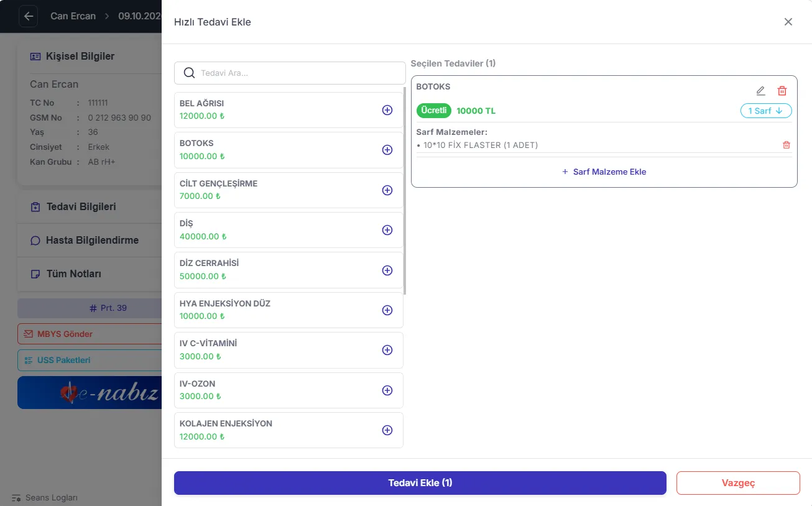Viewport: 812px width, 506px height.
Task: Add CİLT GENÇLEŞİRME with plus icon
Action: pyautogui.click(x=387, y=190)
